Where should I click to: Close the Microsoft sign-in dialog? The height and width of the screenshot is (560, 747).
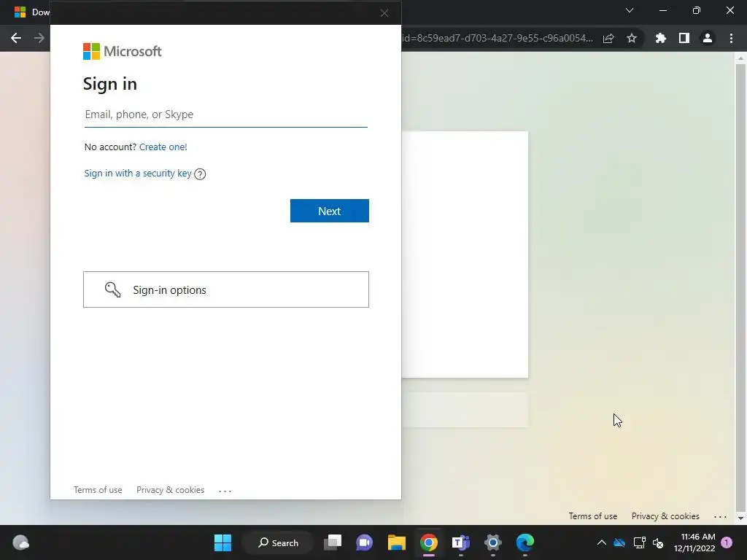tap(384, 13)
